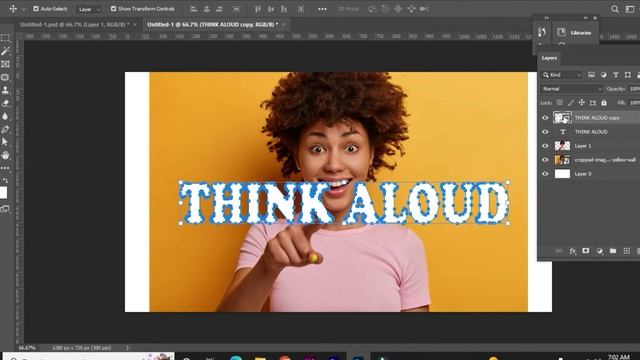This screenshot has width=640, height=360.
Task: Click the zoom percentage field 66.67%
Action: click(27, 348)
